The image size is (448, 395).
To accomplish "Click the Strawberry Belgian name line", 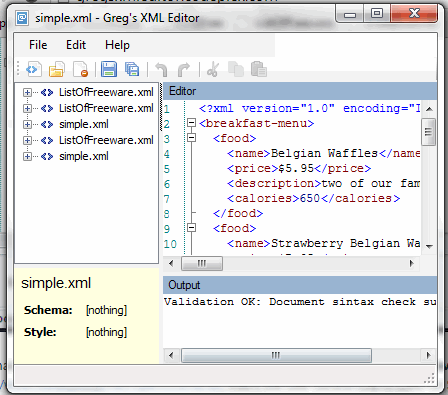I will point(324,243).
